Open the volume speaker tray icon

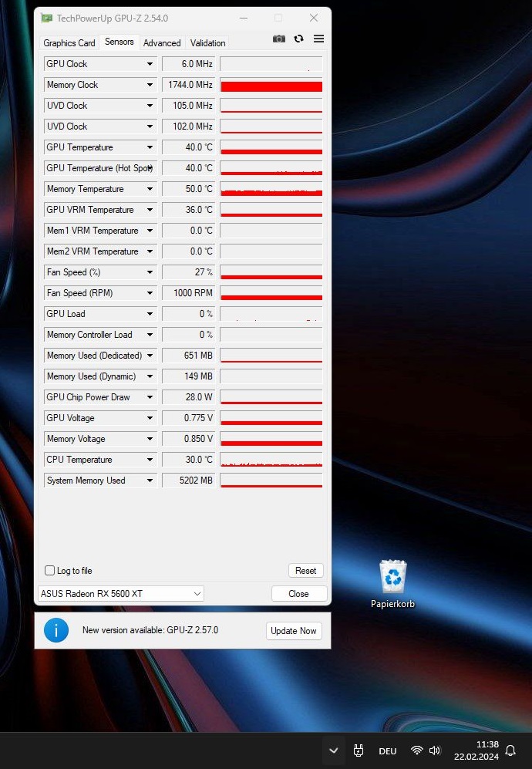[434, 750]
